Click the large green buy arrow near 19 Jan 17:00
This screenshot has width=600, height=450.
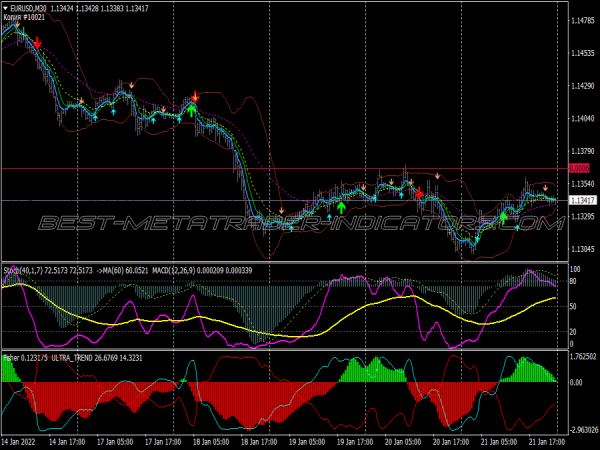pos(341,207)
